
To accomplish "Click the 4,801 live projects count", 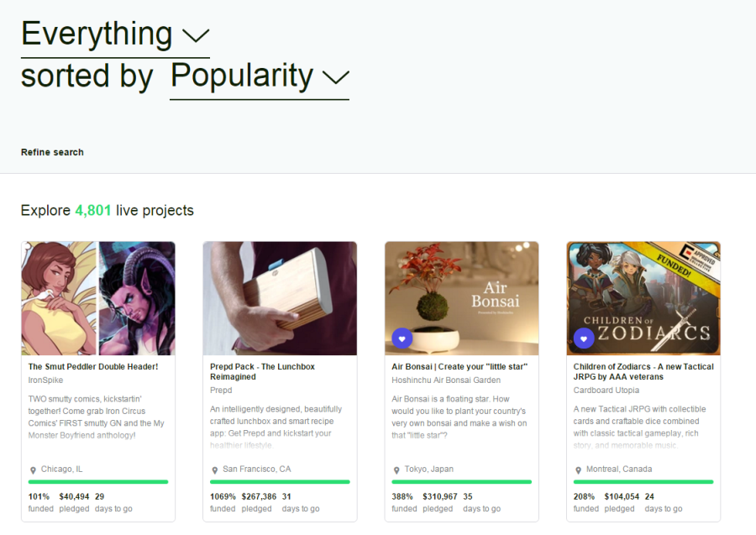I will [x=93, y=210].
